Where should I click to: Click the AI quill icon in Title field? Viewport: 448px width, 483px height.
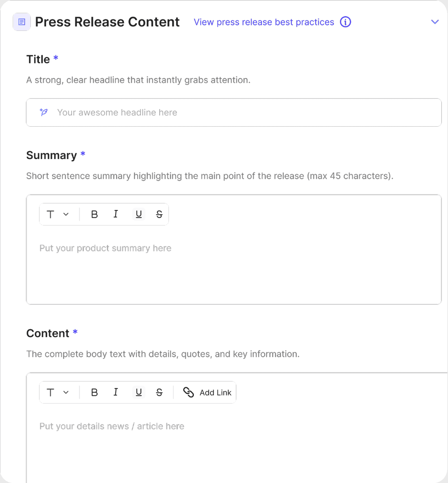(44, 112)
